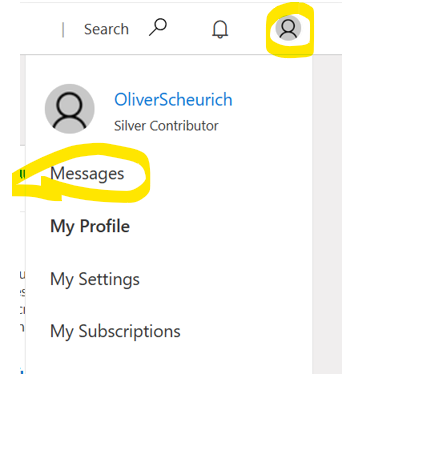
Task: Check alerts with the bell icon
Action: pyautogui.click(x=220, y=29)
